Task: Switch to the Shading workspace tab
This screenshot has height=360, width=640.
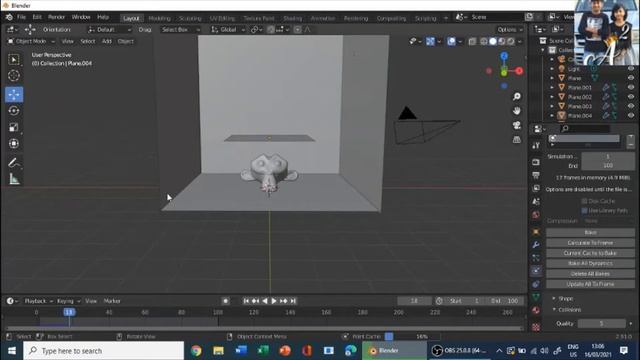Action: (x=292, y=18)
